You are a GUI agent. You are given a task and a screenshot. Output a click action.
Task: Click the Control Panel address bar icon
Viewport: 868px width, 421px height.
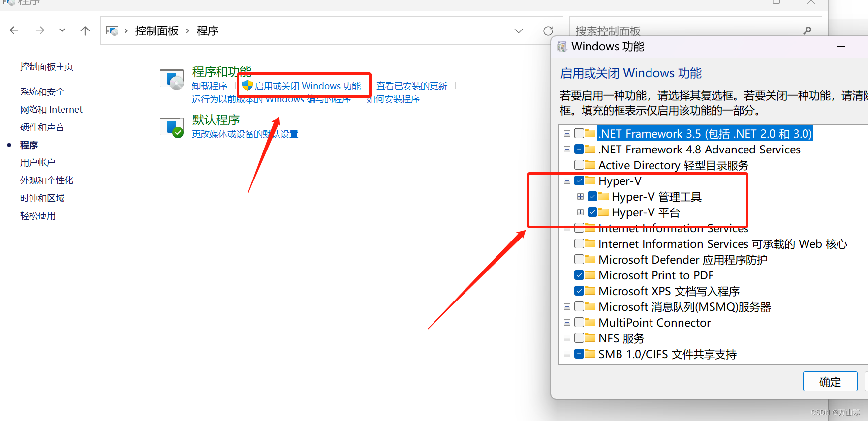pos(113,30)
